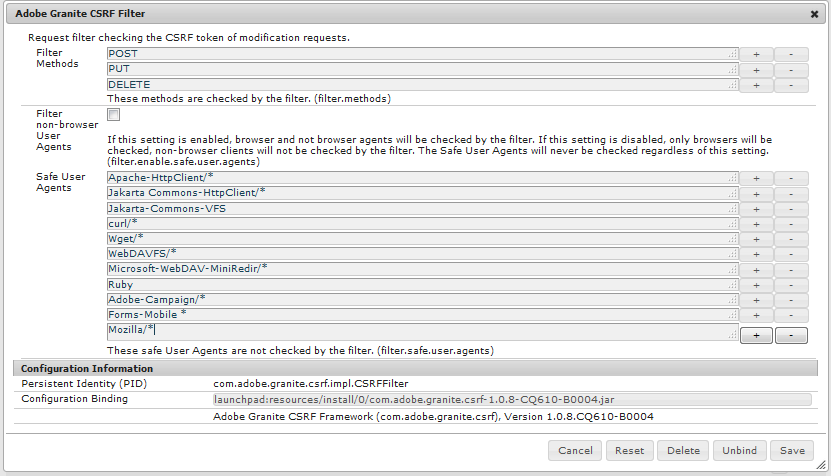
Task: Select the Configuration Binding jar path field
Action: pyautogui.click(x=512, y=400)
